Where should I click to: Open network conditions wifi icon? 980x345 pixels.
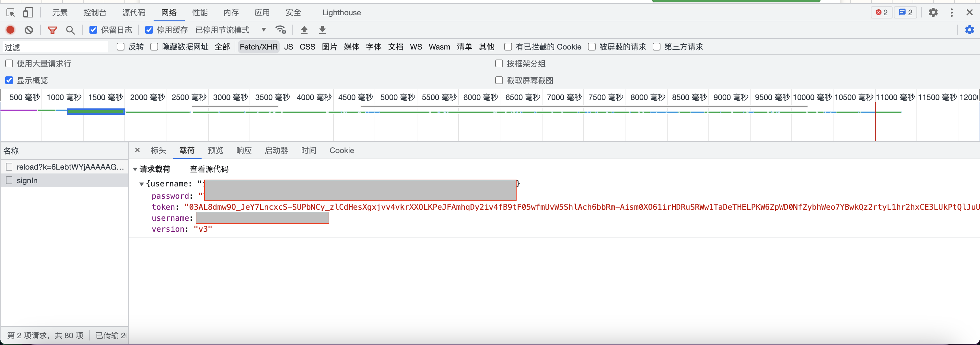[x=281, y=30]
